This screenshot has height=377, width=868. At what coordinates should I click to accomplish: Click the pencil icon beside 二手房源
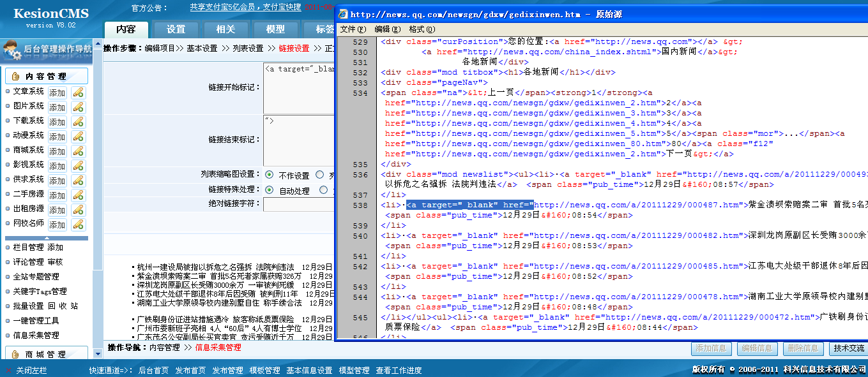point(78,195)
